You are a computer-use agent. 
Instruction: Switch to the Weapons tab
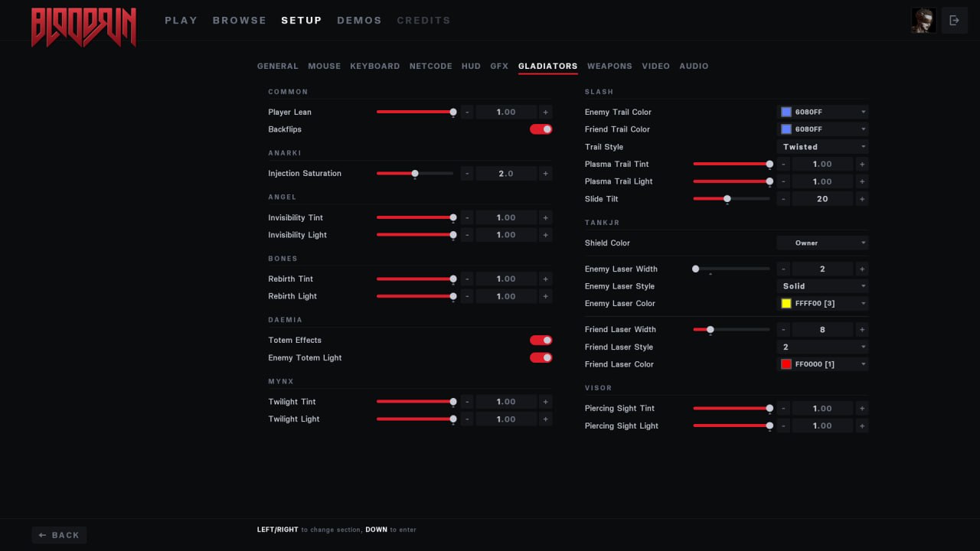click(609, 67)
